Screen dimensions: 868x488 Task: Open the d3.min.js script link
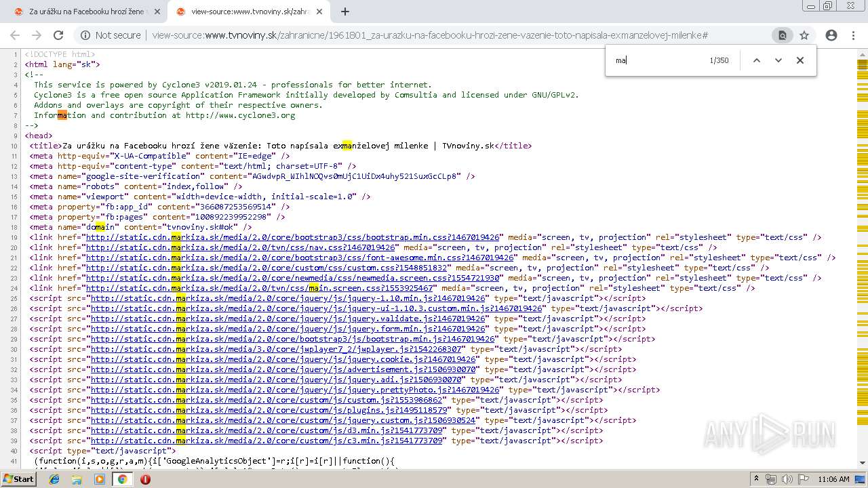[x=266, y=430]
